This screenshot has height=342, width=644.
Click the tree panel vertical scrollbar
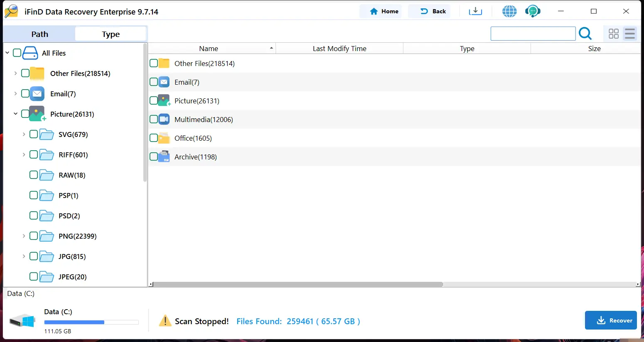click(145, 113)
